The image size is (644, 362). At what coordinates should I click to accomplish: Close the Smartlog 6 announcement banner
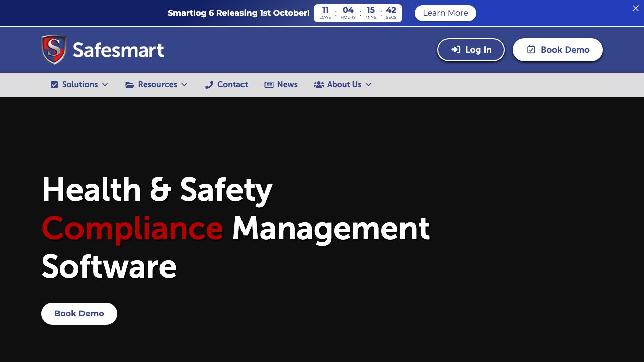click(x=635, y=8)
